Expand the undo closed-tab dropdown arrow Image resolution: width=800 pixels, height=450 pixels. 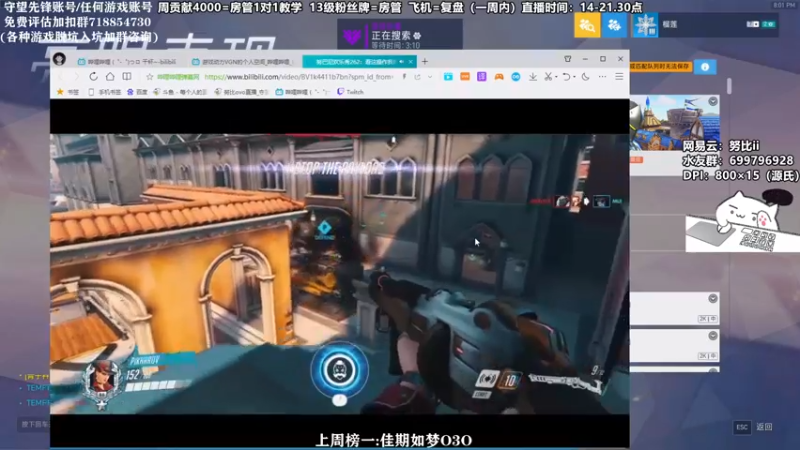574,77
